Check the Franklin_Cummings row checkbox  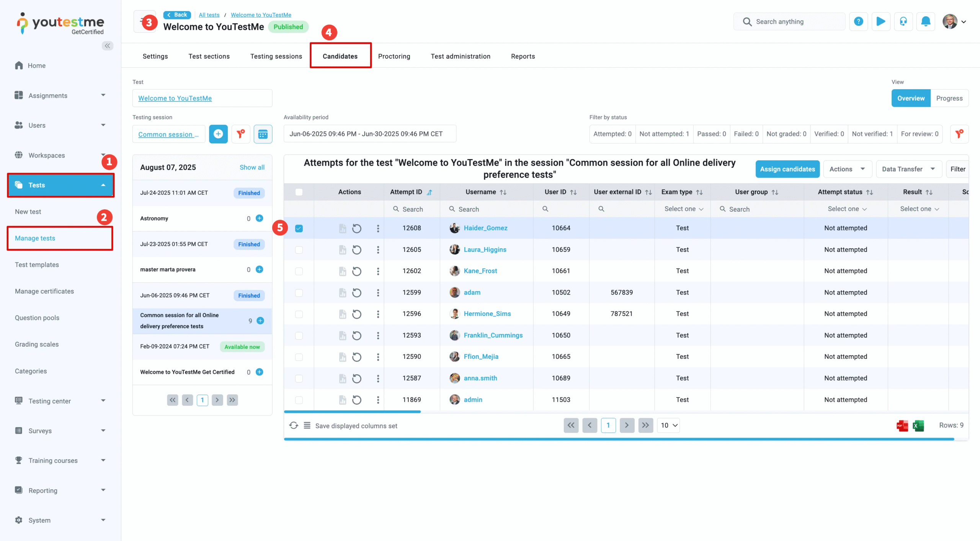[299, 336]
